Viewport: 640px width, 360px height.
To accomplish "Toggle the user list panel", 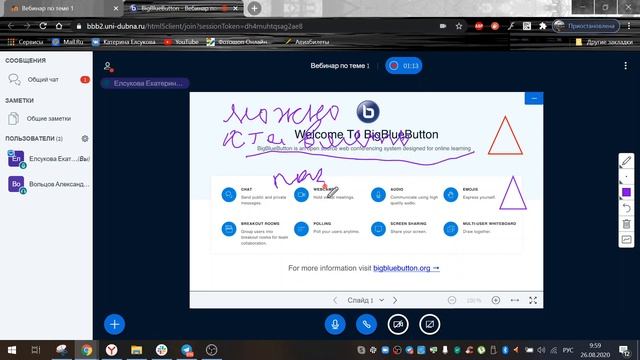I will click(108, 66).
